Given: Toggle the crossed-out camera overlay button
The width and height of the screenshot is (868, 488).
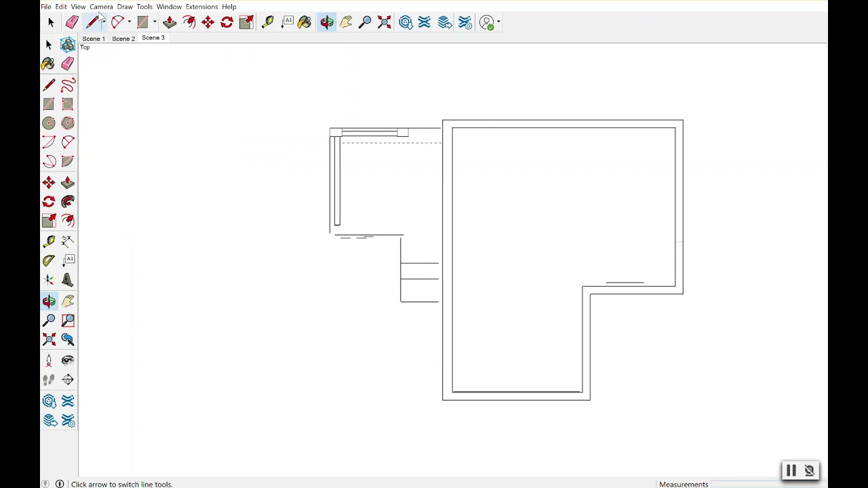Looking at the screenshot, I should click(809, 470).
